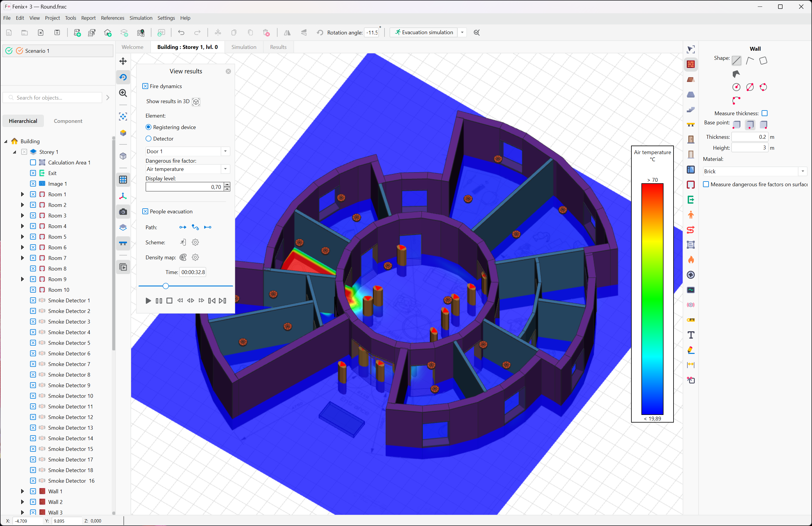
Task: Uncheck Fire dynamics checkbox
Action: [145, 86]
